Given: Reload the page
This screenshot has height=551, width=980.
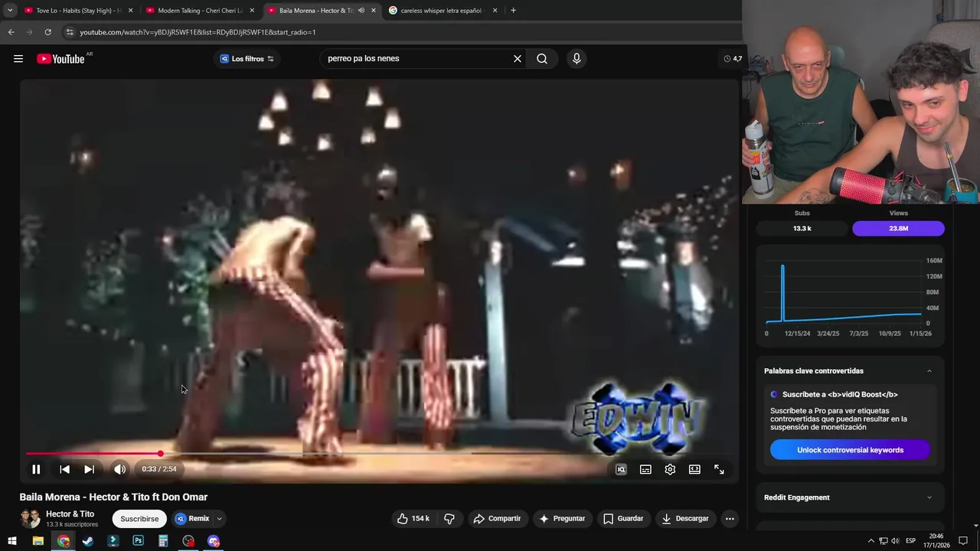Looking at the screenshot, I should [x=47, y=32].
